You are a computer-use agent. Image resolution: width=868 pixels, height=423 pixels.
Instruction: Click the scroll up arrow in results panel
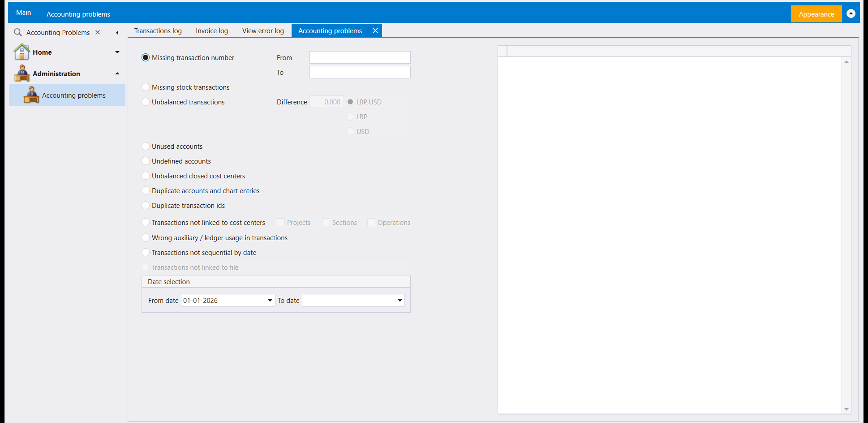pos(847,61)
